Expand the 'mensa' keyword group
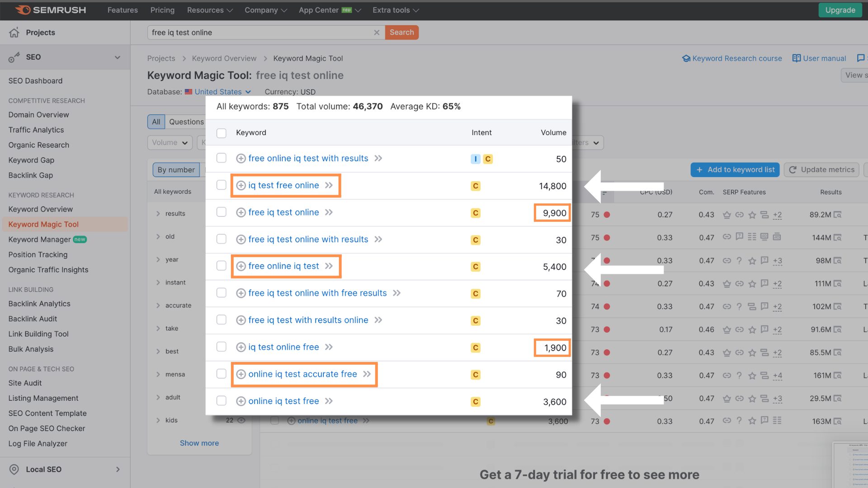The image size is (868, 488). pyautogui.click(x=158, y=375)
